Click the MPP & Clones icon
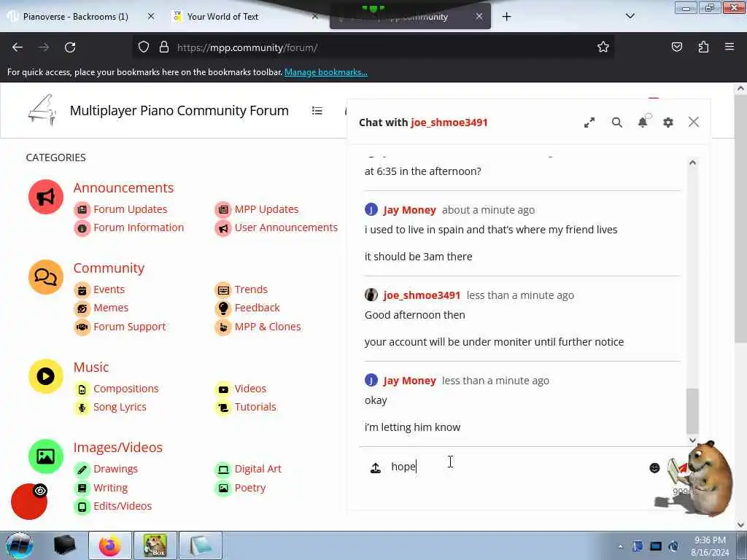Image resolution: width=747 pixels, height=560 pixels. point(223,327)
